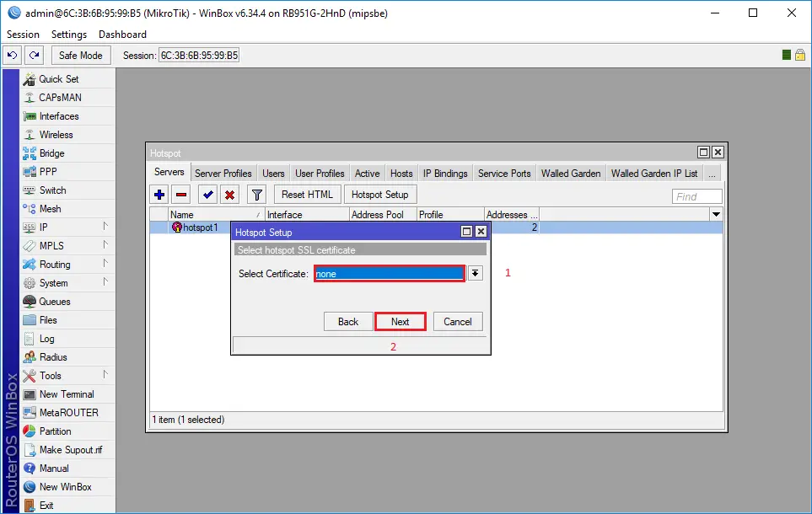Expand Tools submenu
The image size is (812, 514).
point(105,375)
